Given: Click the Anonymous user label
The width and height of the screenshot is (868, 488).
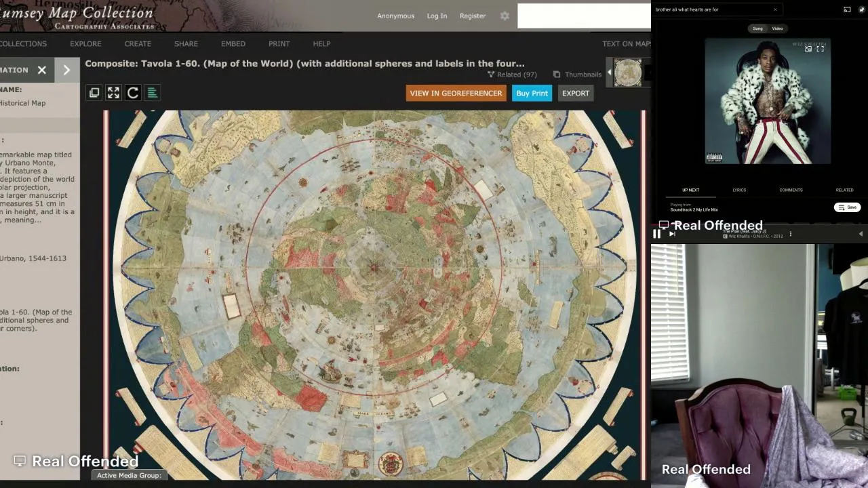Looking at the screenshot, I should (395, 16).
